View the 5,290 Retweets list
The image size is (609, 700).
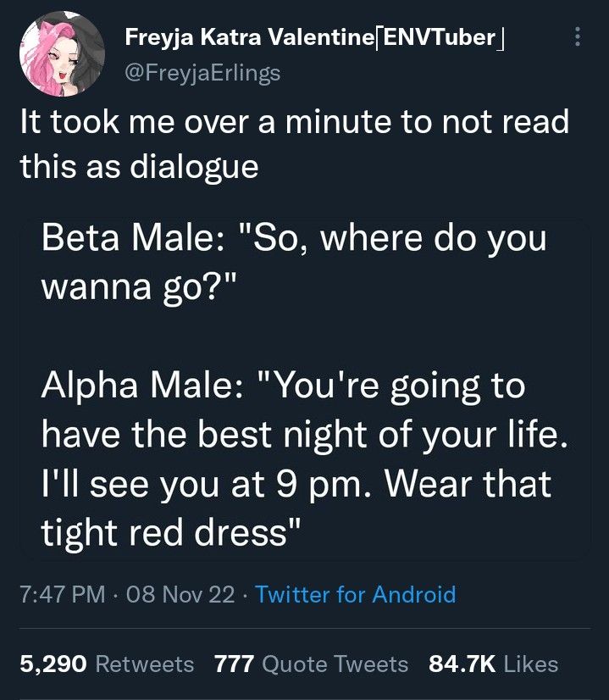coord(53,664)
